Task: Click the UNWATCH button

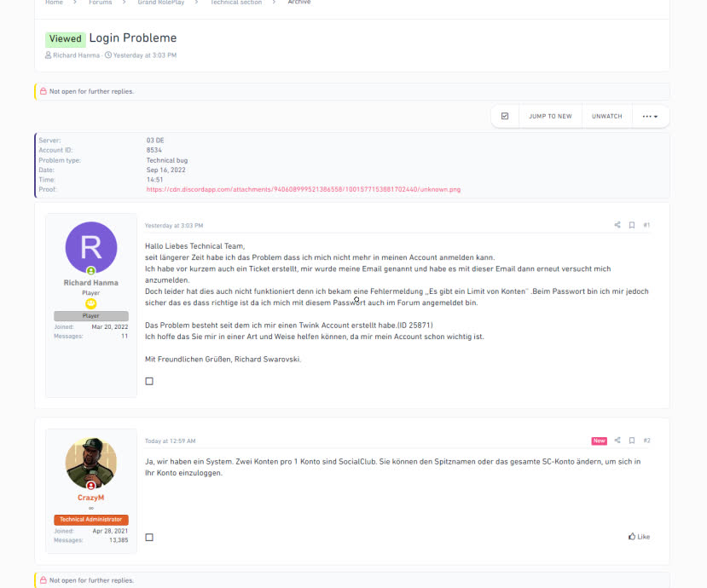Action: point(606,116)
